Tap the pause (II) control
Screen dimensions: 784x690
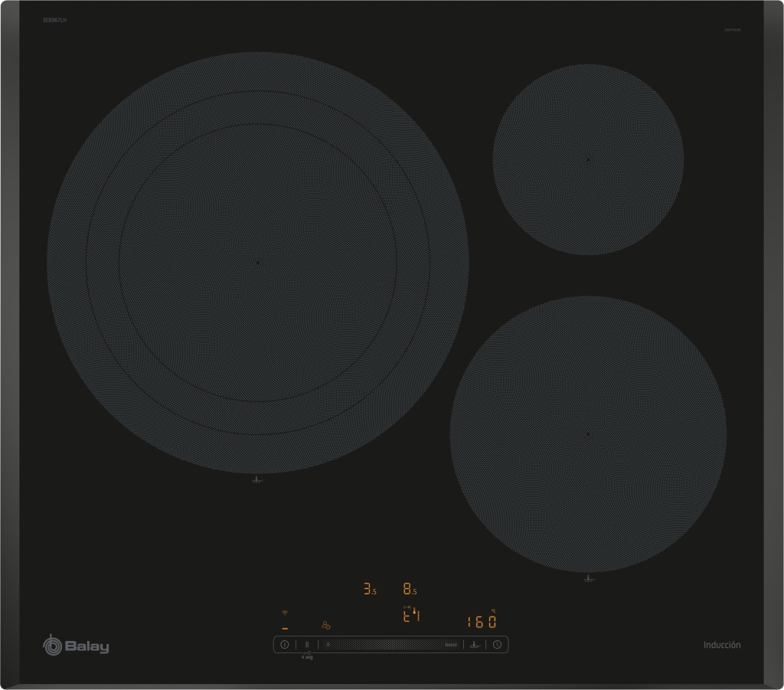[306, 645]
